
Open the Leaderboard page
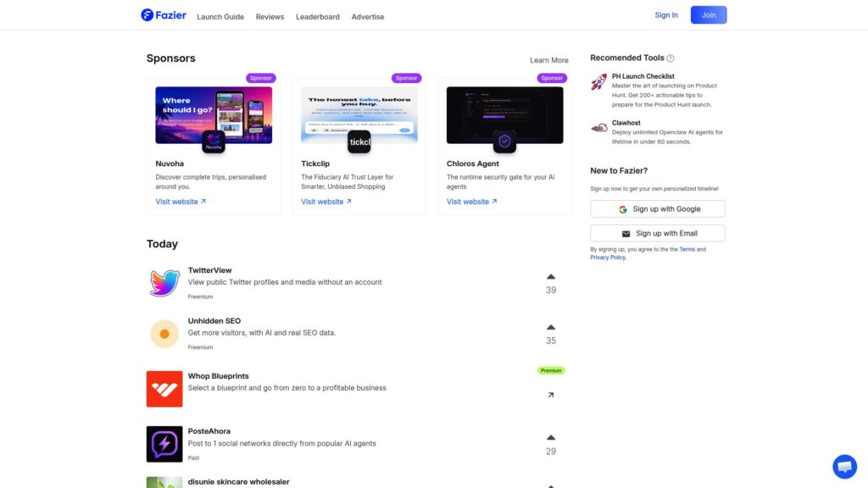318,17
